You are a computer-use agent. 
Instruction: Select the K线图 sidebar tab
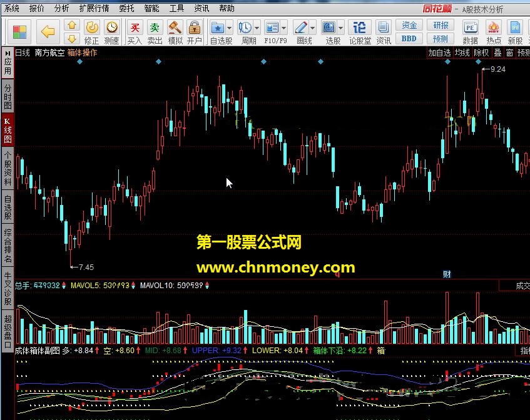[8, 131]
